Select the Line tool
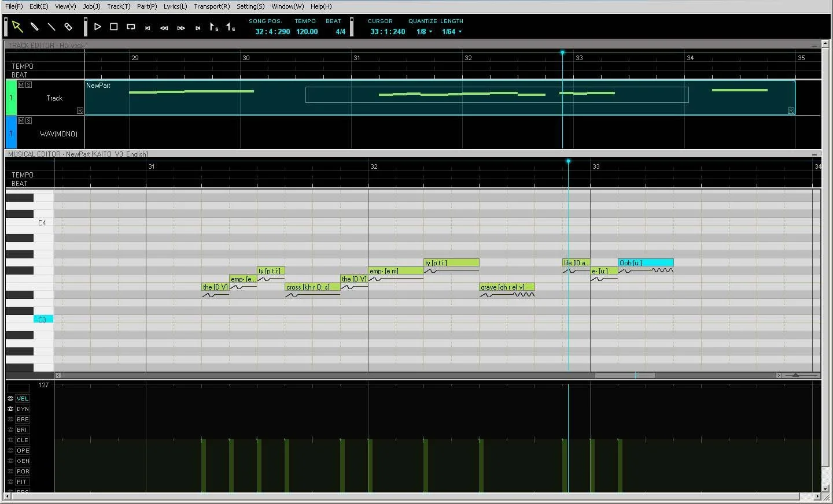This screenshot has height=504, width=833. click(x=51, y=27)
